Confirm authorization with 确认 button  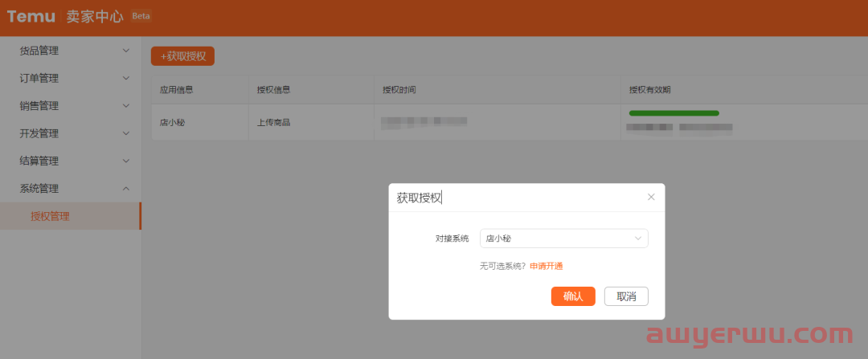[x=573, y=296]
